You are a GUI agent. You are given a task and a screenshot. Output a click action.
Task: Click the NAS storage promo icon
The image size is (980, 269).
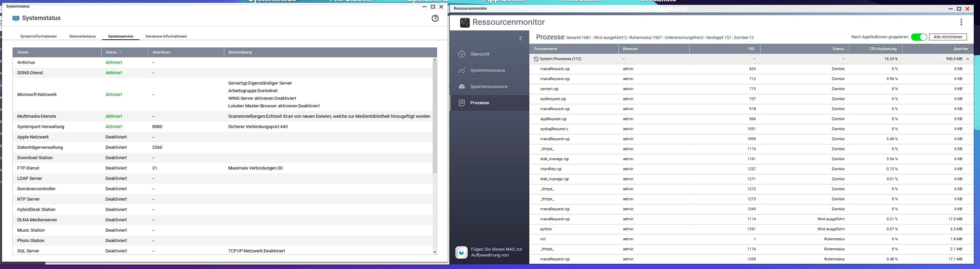pyautogui.click(x=461, y=252)
